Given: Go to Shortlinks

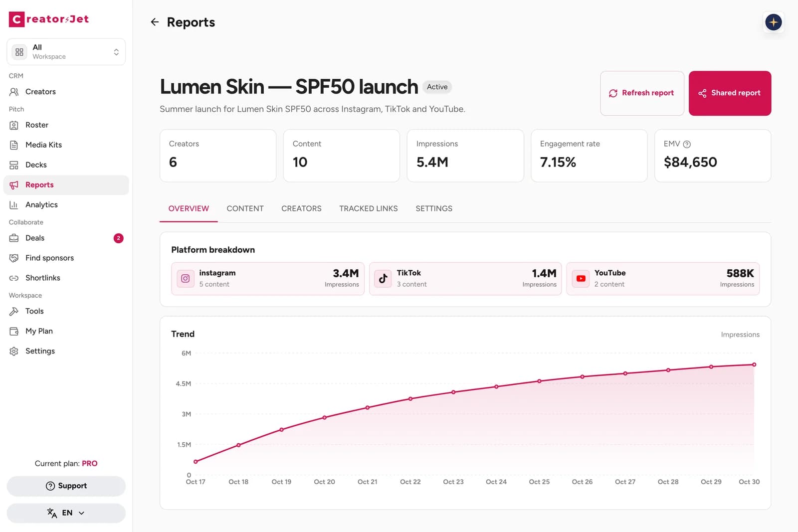Looking at the screenshot, I should [x=66, y=278].
